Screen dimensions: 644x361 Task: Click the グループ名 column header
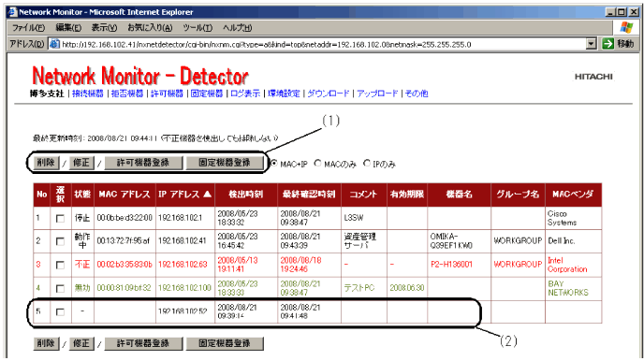click(x=518, y=195)
